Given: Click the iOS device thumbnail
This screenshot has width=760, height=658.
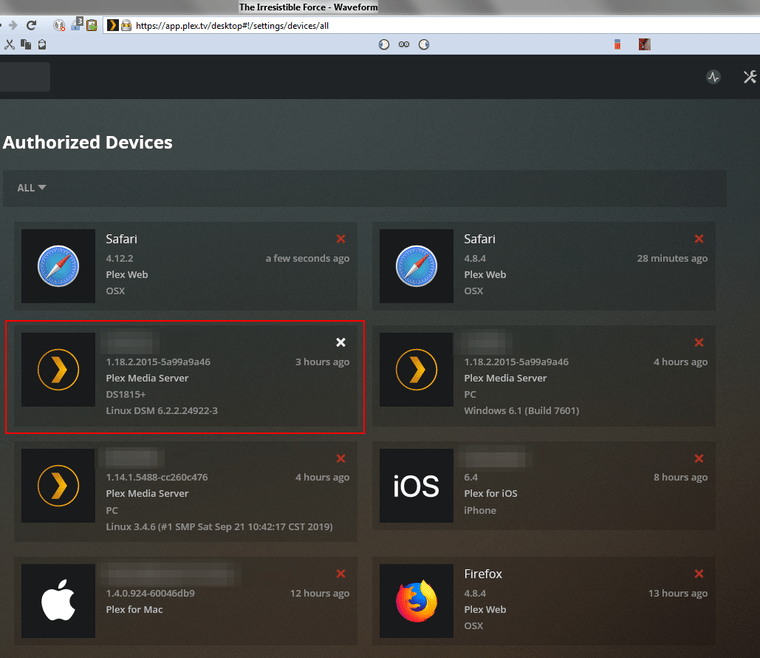Looking at the screenshot, I should click(416, 486).
